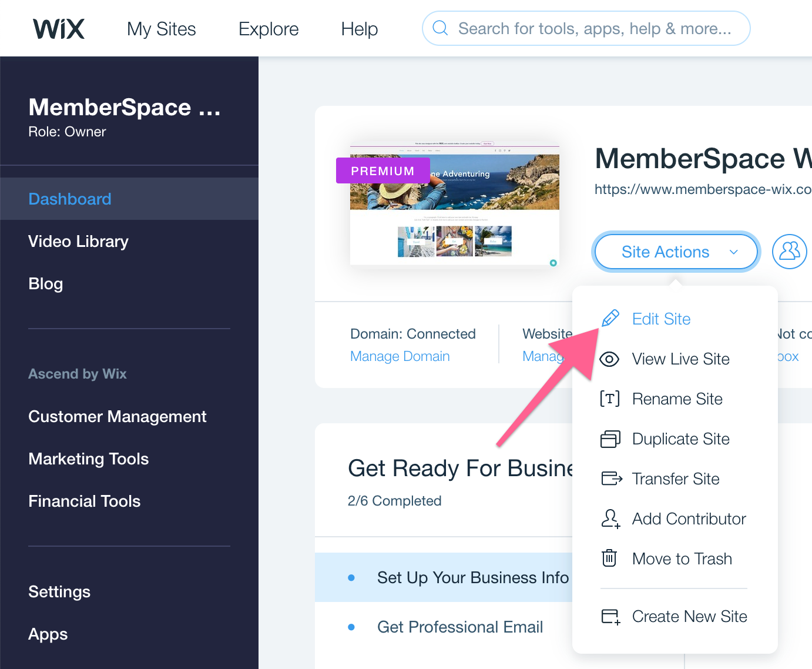Screen dimensions: 812x669
Task: Click the 2/6 Completed progress text
Action: click(x=394, y=501)
